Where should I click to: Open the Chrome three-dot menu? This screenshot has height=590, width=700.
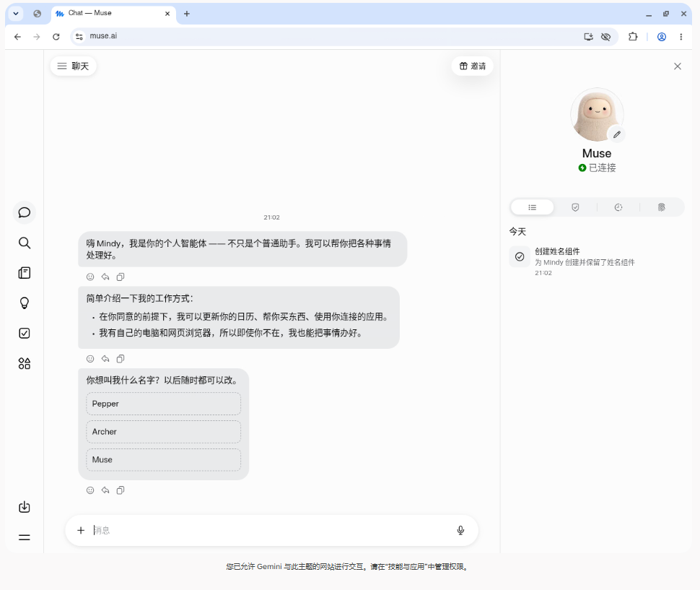pos(681,37)
